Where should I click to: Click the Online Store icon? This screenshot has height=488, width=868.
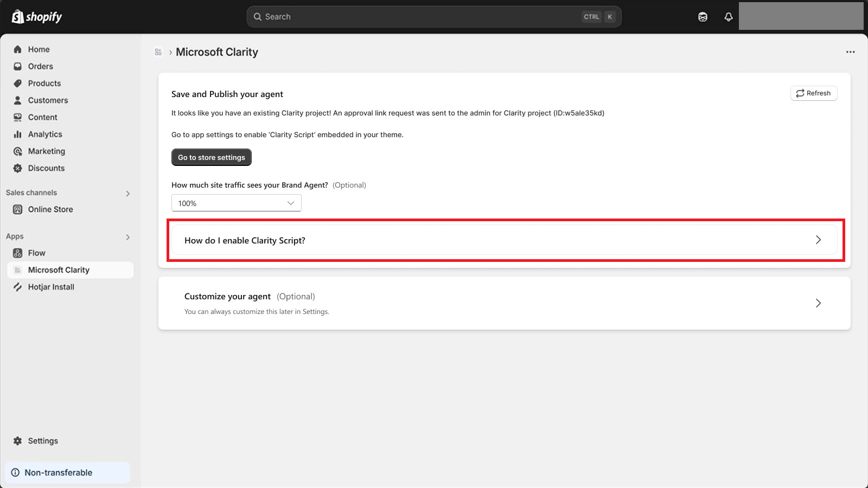17,209
